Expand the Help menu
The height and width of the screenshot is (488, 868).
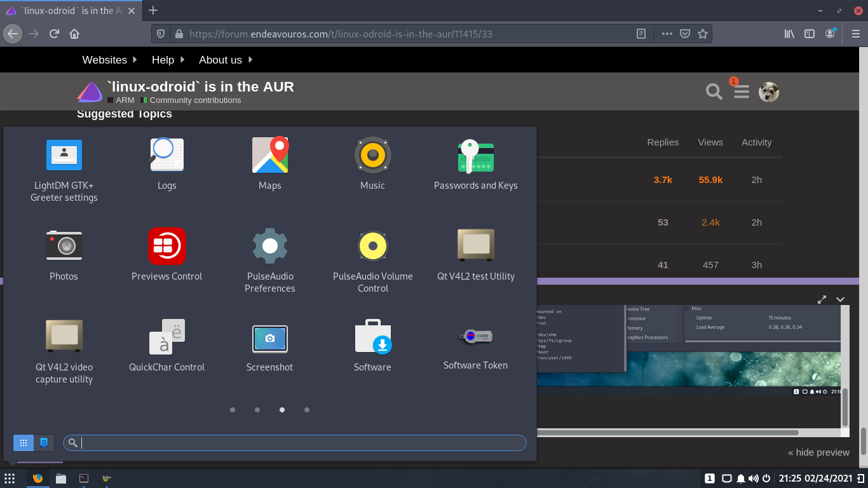pyautogui.click(x=168, y=60)
